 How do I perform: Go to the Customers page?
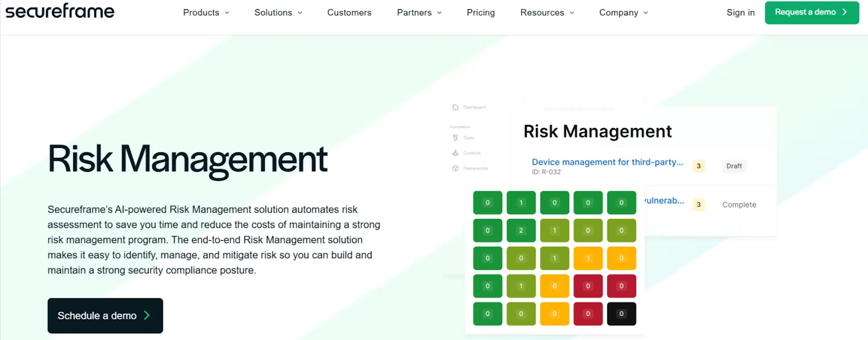point(349,12)
